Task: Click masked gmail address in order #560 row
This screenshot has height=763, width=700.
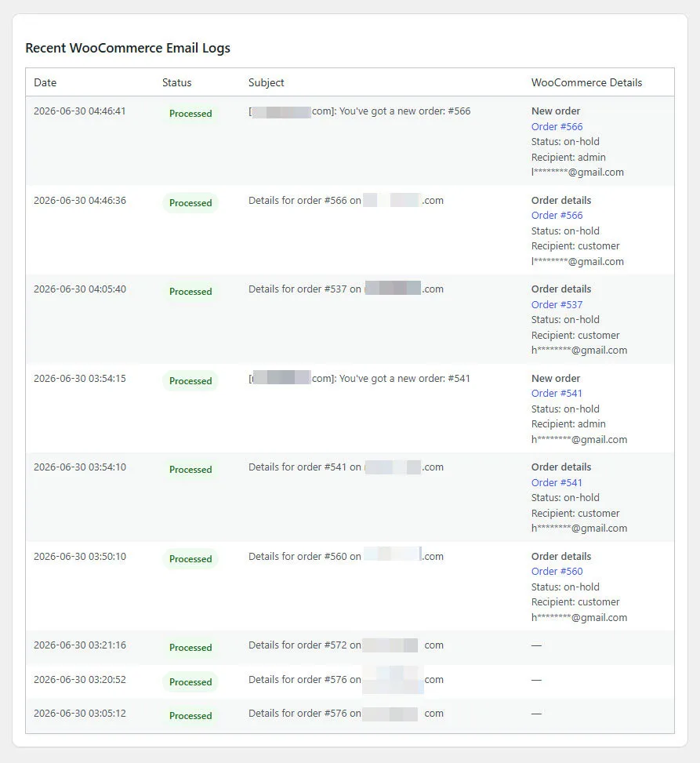Action: (x=578, y=617)
